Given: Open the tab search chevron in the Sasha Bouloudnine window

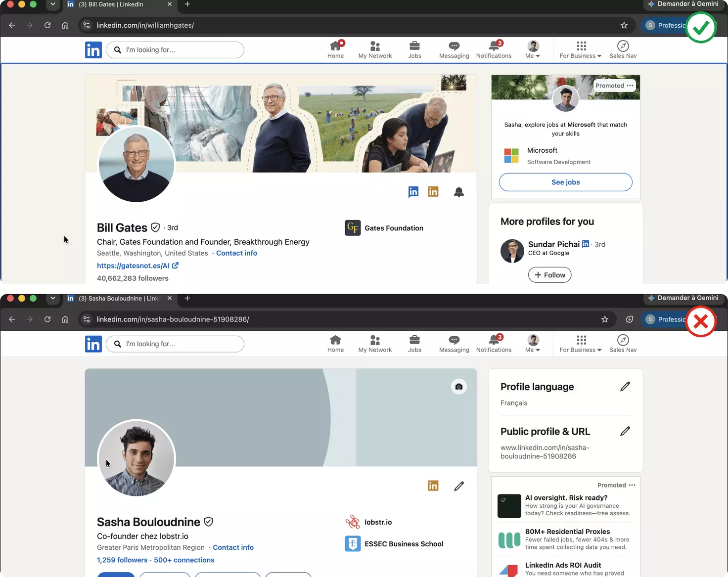Looking at the screenshot, I should pos(53,298).
